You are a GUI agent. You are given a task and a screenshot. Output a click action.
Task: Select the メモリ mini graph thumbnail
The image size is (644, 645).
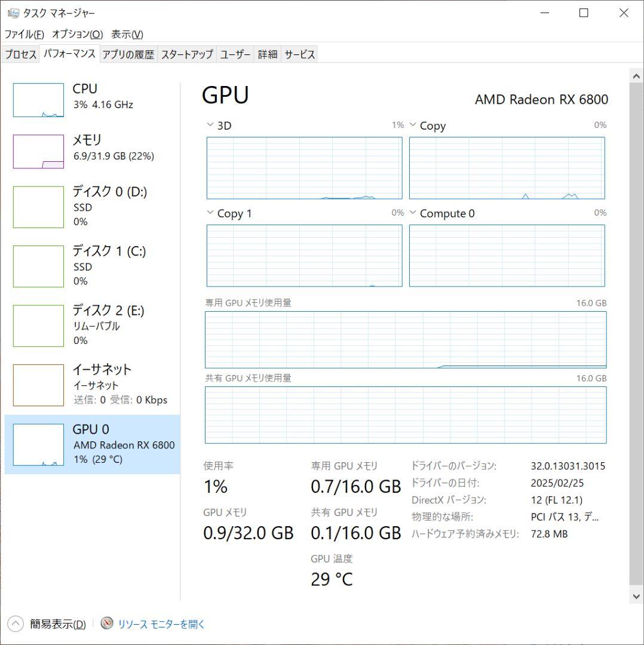click(38, 151)
